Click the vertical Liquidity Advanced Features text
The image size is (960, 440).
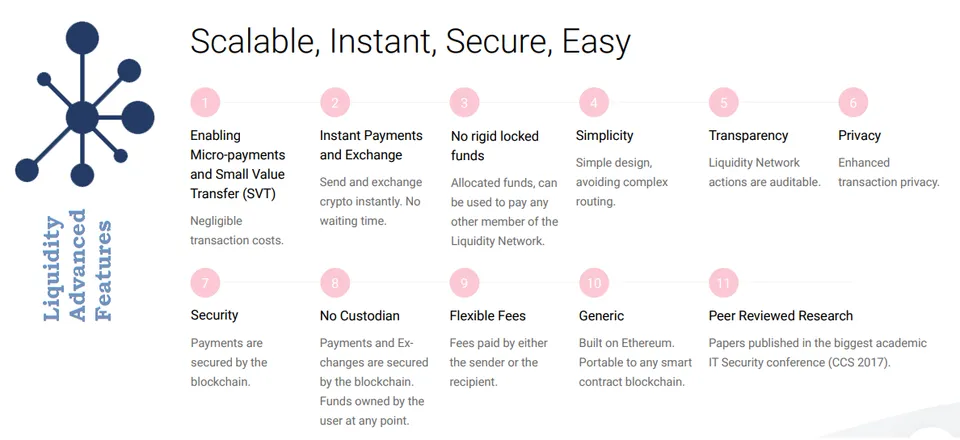click(78, 265)
